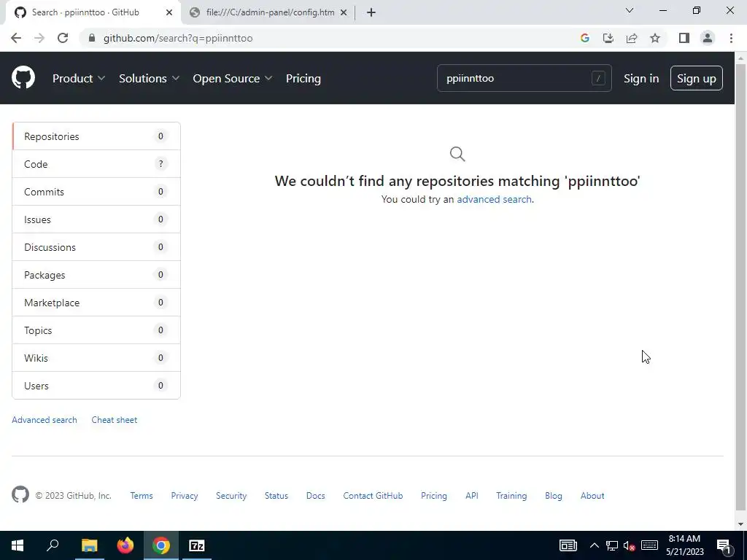Open the footer Docs link
747x560 pixels.
click(315, 495)
